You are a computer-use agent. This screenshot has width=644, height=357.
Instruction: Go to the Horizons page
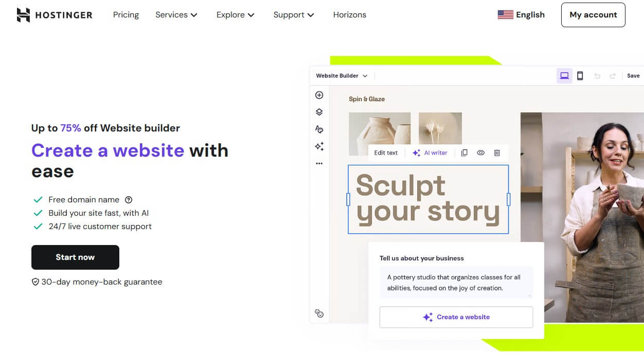click(x=350, y=15)
